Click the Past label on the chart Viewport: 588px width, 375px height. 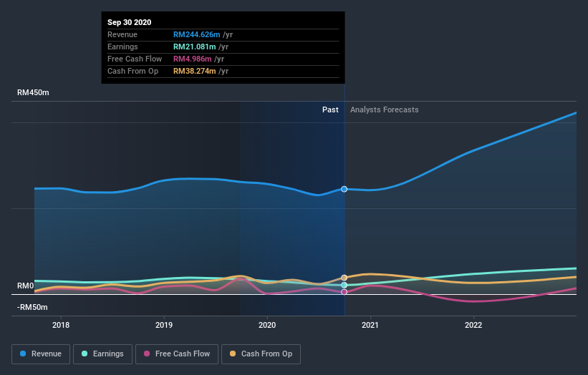pos(330,109)
